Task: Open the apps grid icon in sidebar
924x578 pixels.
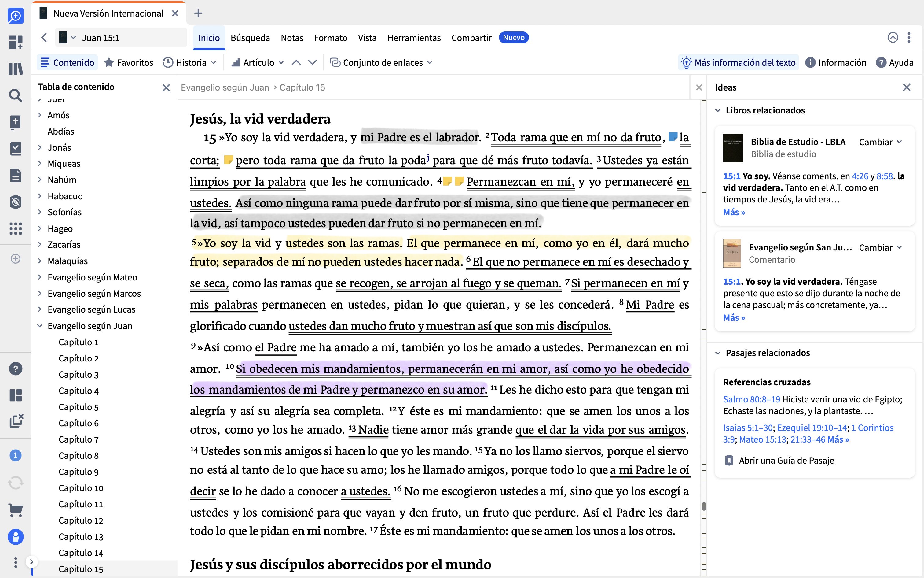Action: [16, 229]
